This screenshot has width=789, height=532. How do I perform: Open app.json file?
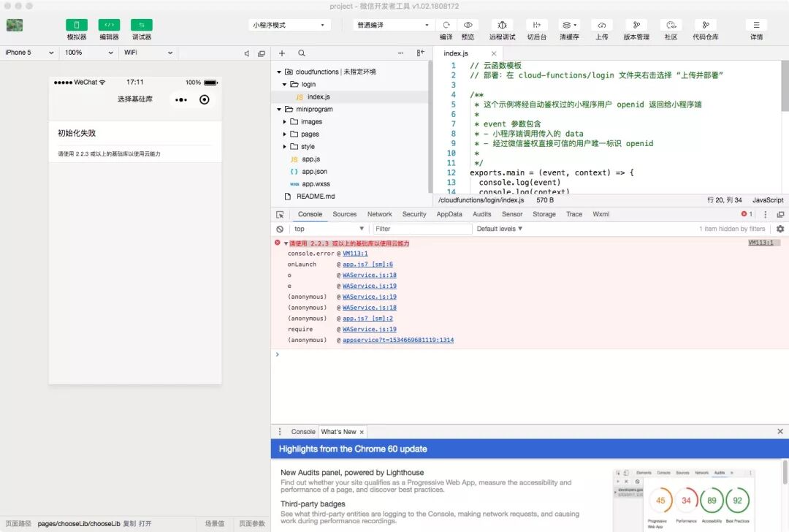[x=314, y=172]
